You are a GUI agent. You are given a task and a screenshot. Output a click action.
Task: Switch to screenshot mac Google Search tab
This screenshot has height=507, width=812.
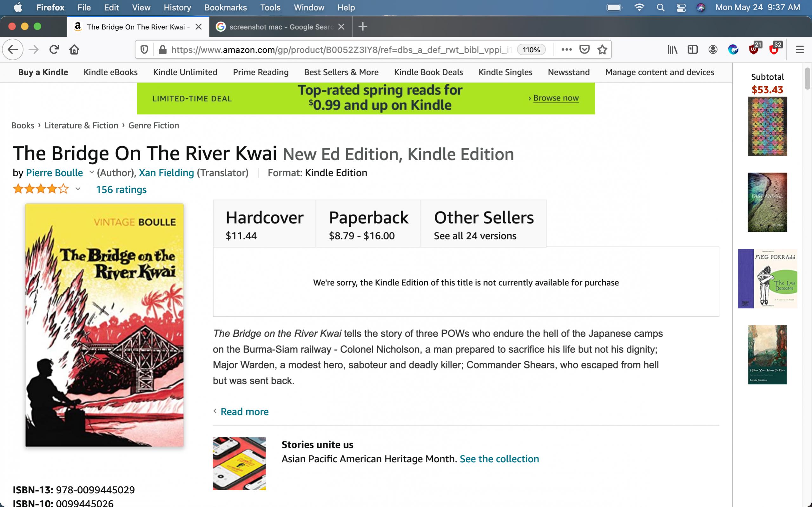click(281, 27)
